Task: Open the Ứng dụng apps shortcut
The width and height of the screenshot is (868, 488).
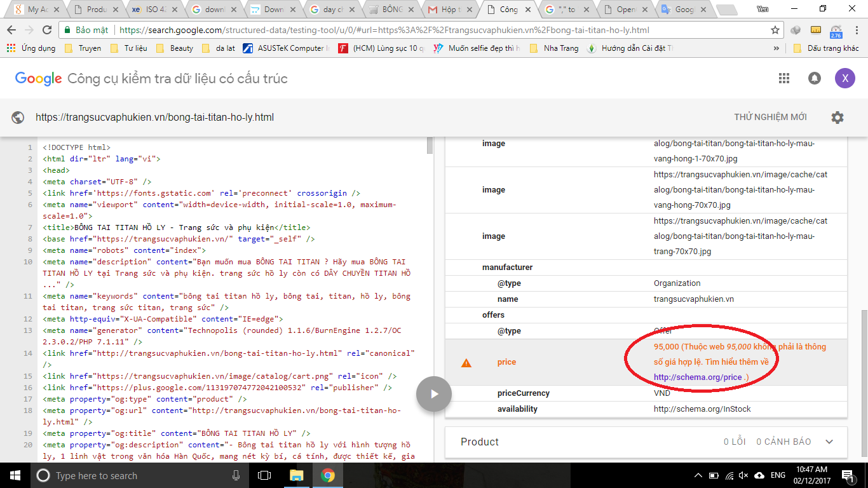Action: pos(31,48)
